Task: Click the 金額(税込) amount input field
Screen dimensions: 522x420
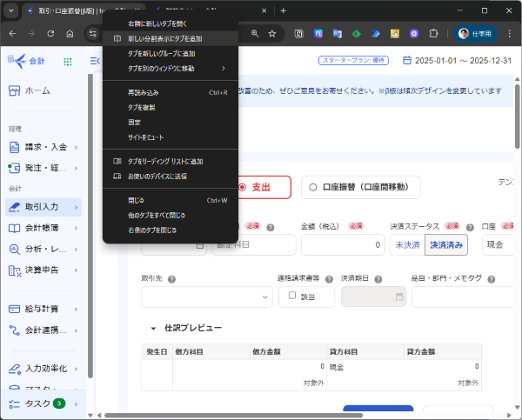Action: (x=342, y=245)
